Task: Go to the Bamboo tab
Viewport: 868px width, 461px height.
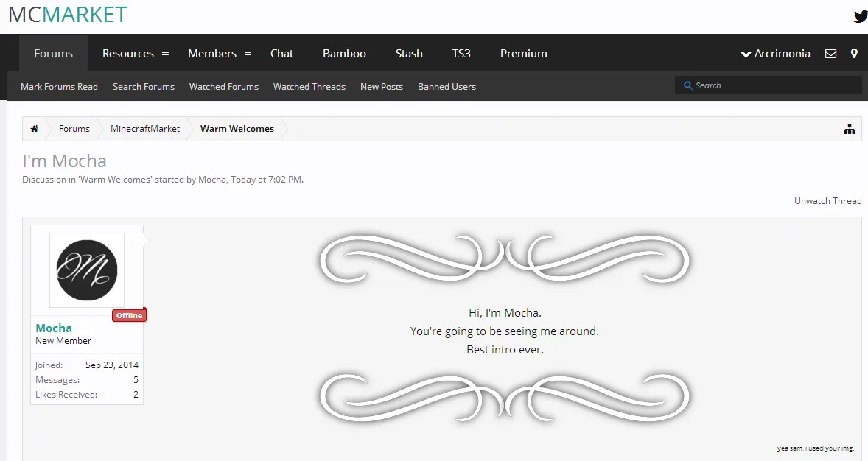Action: [x=344, y=54]
